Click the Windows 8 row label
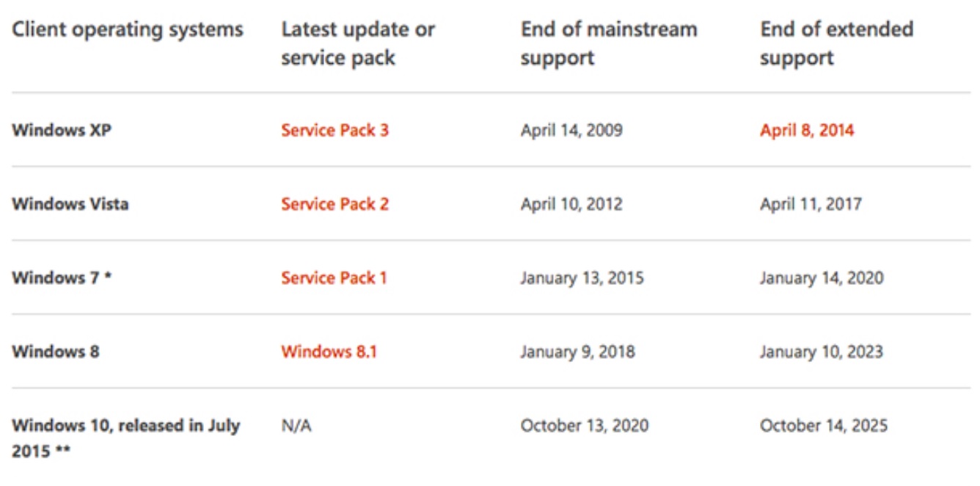 tap(55, 352)
